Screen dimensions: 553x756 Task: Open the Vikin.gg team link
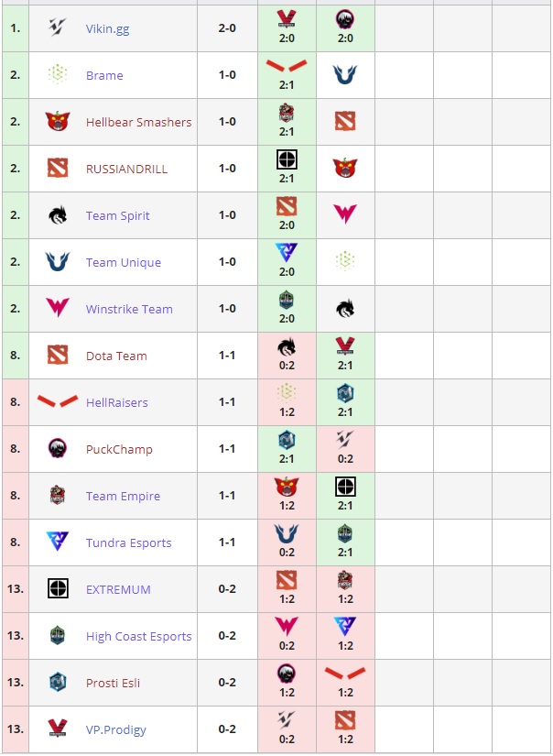107,28
